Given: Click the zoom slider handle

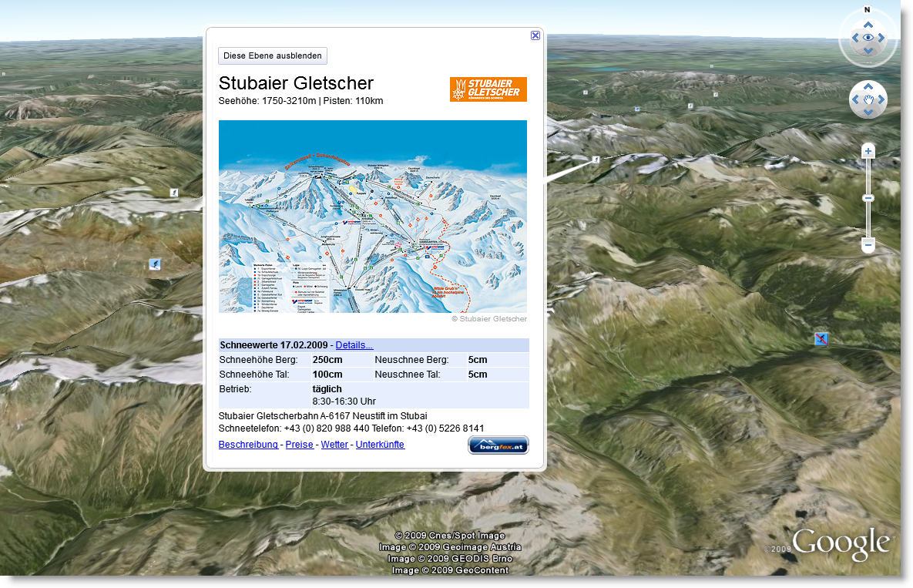Looking at the screenshot, I should coord(868,198).
